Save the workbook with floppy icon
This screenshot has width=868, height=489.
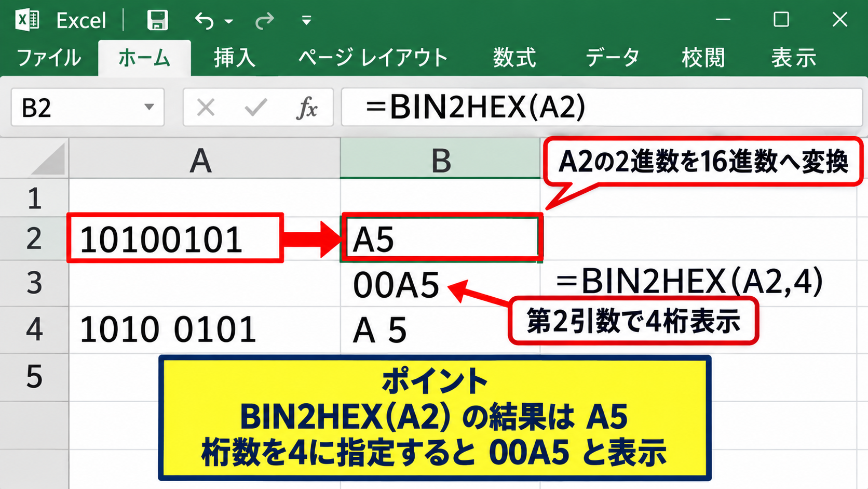click(x=157, y=20)
